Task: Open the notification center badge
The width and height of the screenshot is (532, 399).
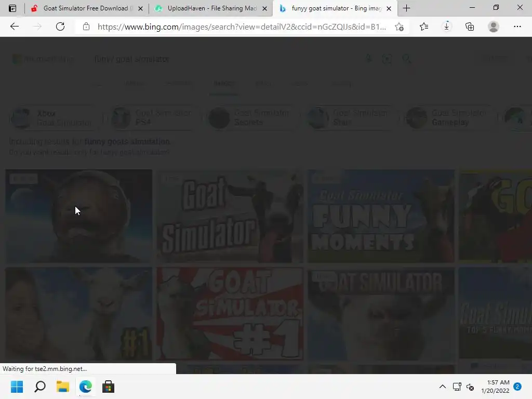Action: click(x=517, y=387)
